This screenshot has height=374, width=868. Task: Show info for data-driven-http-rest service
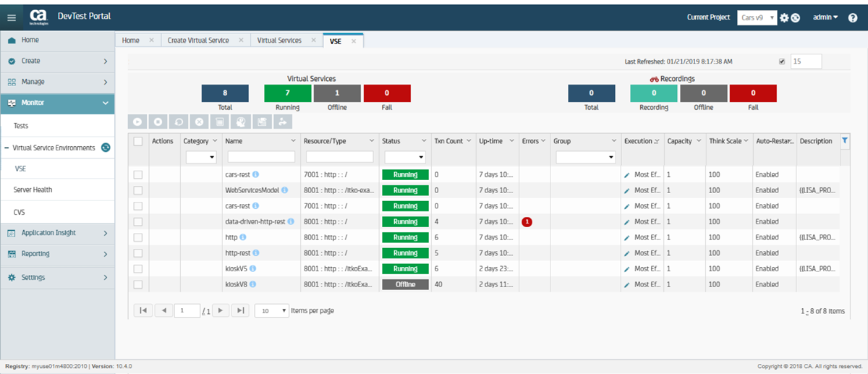pos(291,222)
